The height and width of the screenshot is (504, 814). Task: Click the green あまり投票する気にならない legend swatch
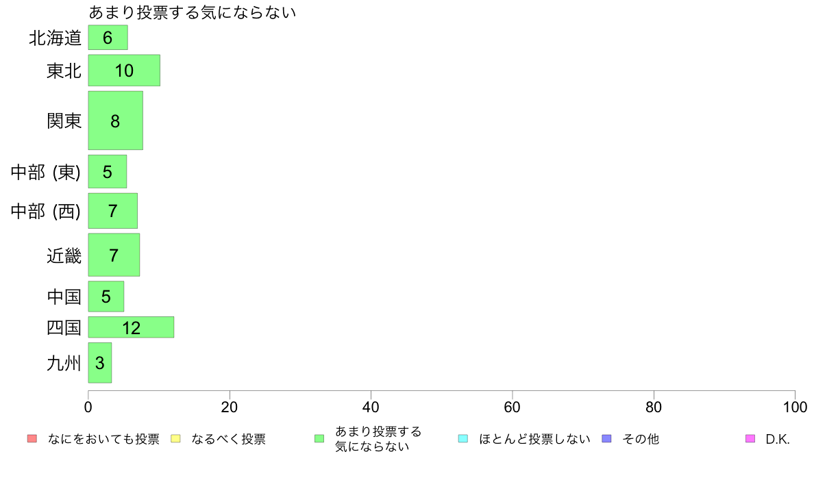[x=319, y=438]
